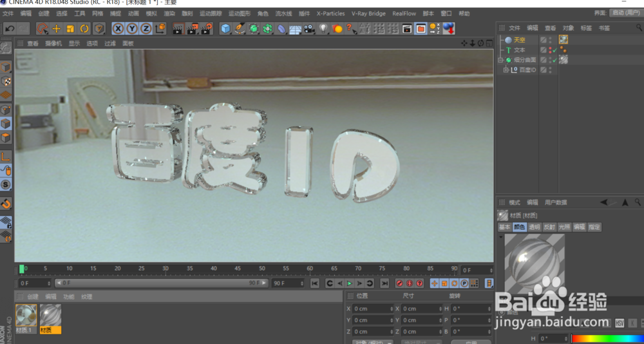Viewport: 644px width, 344px height.
Task: Select the Rotate tool
Action: (x=84, y=29)
